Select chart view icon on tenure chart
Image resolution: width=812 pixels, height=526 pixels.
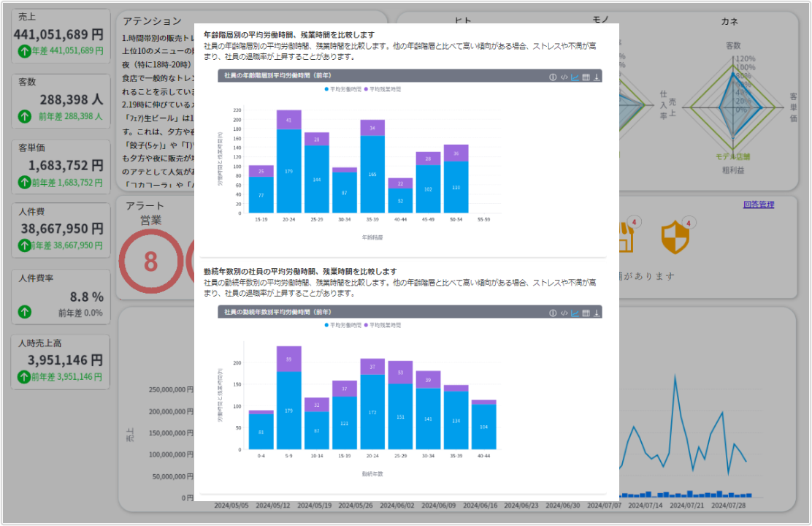(x=575, y=313)
